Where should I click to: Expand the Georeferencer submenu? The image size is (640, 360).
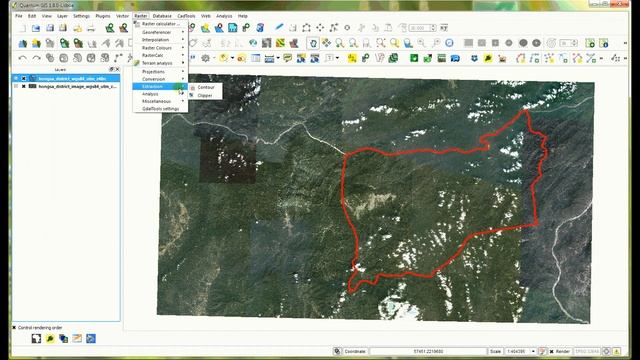pyautogui.click(x=160, y=32)
